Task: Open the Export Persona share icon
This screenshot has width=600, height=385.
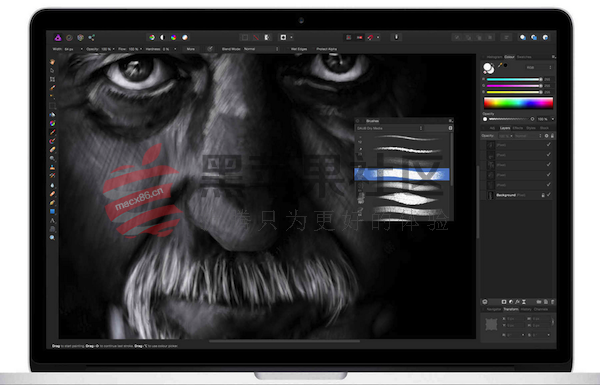Action: (91, 38)
